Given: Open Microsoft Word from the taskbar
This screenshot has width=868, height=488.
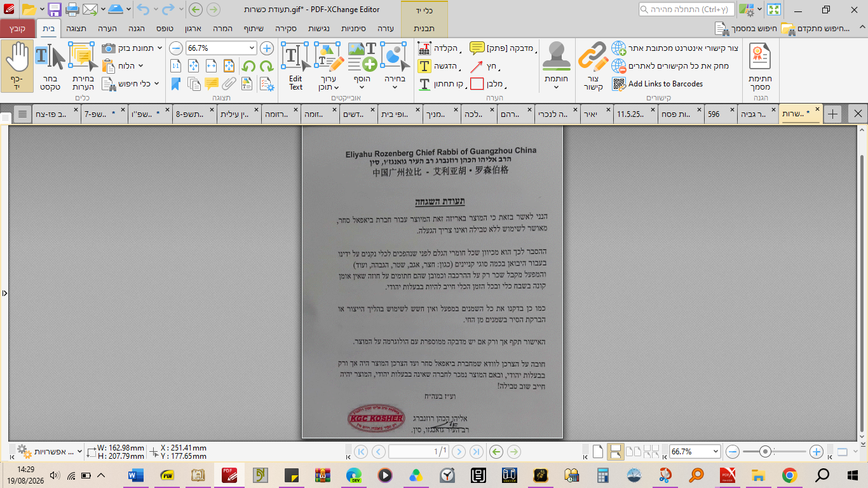Looking at the screenshot, I should click(136, 475).
